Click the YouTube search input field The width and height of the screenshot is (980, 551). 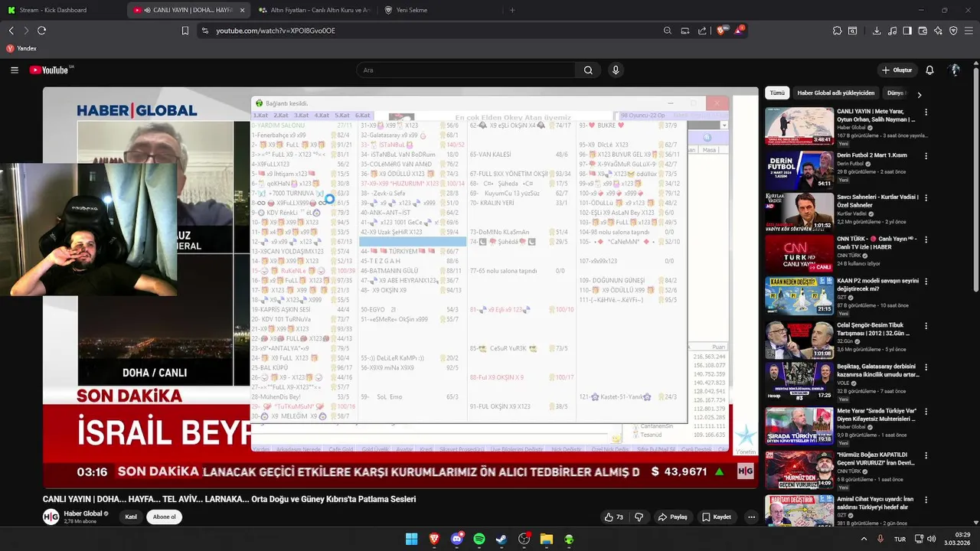465,70
